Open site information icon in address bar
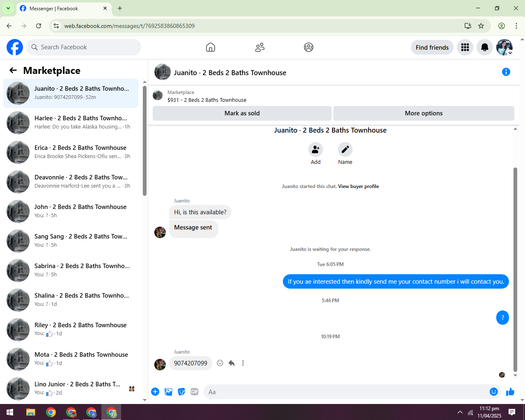 tap(56, 26)
